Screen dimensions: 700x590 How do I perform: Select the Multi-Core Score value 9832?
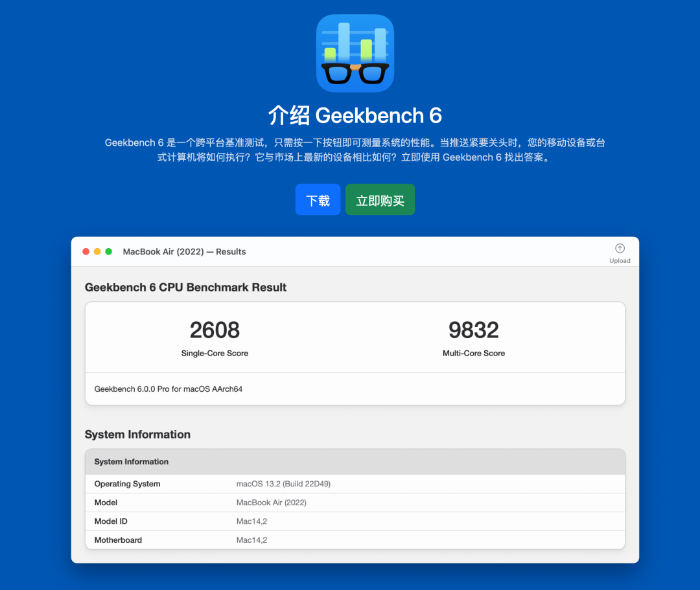point(474,330)
